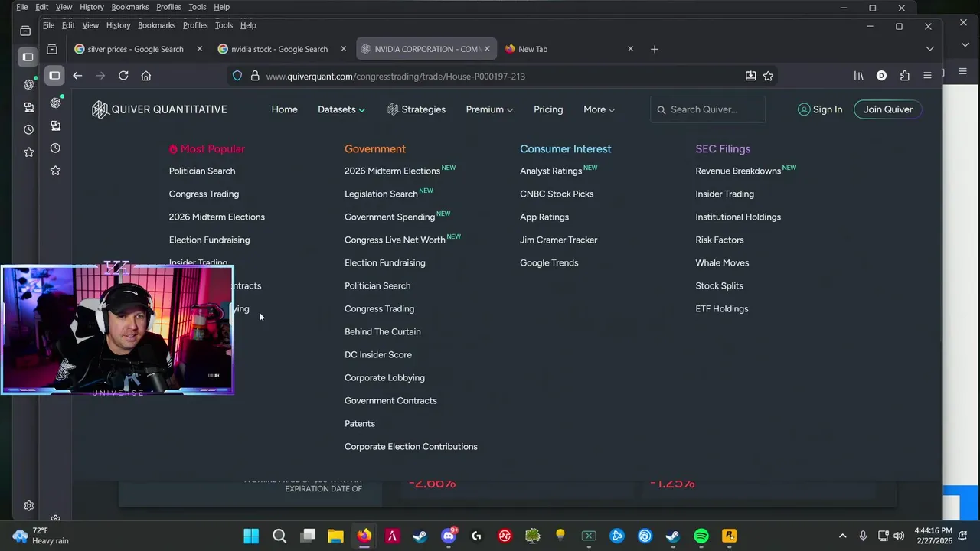The width and height of the screenshot is (980, 551).
Task: Open the Pricing nav link
Action: (x=548, y=109)
